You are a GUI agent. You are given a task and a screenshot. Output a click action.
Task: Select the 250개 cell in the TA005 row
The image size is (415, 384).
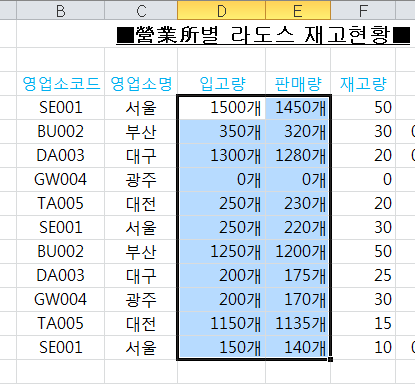point(221,203)
